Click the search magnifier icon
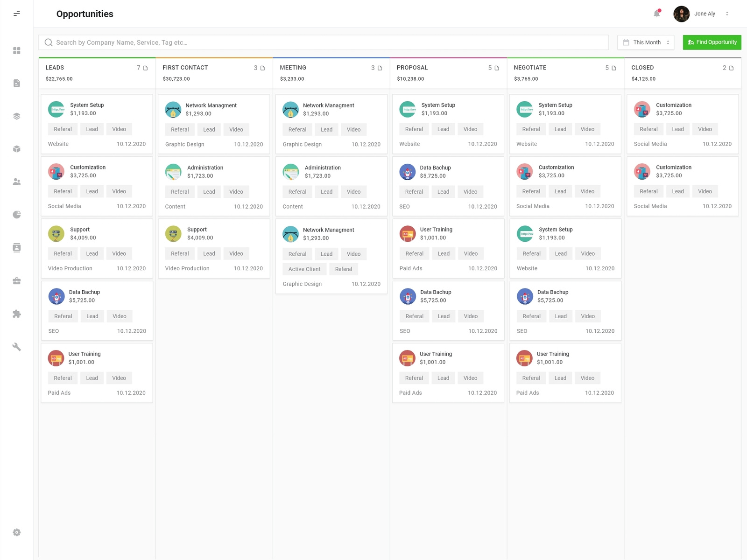Viewport: 747px width, 560px height. 49,42
